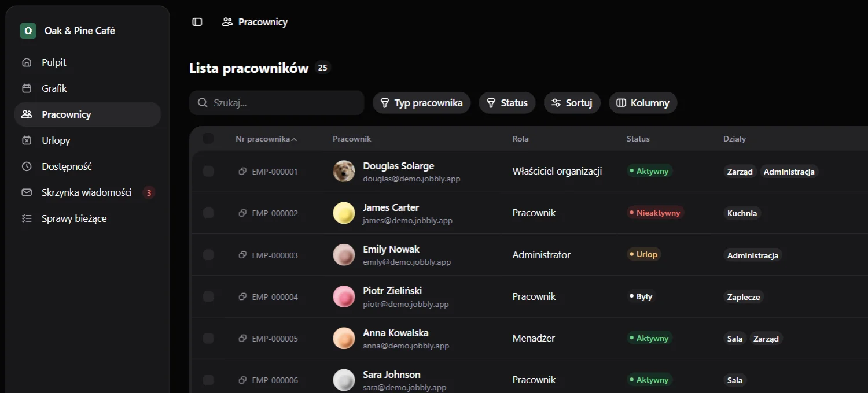Open Anna Kowalska's profile name
The height and width of the screenshot is (393, 868).
395,333
